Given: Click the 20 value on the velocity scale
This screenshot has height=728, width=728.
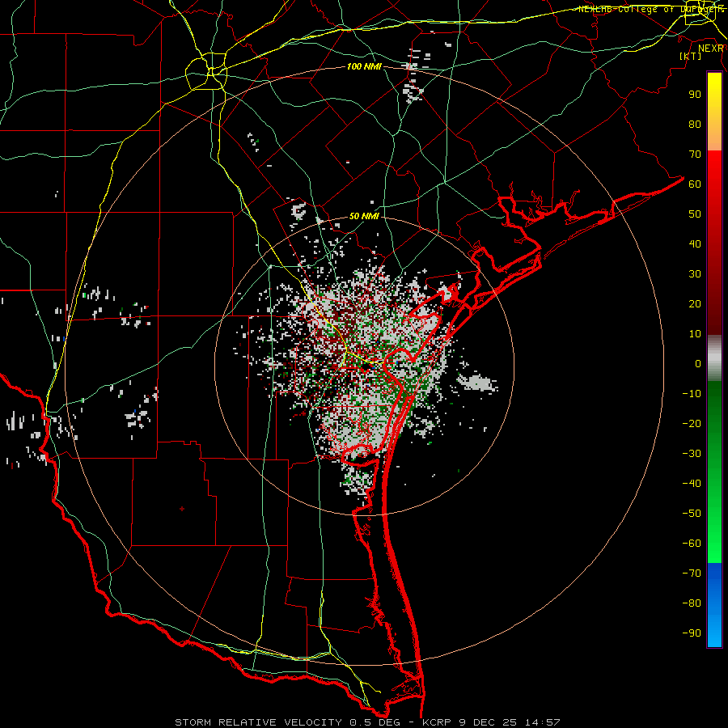Looking at the screenshot, I should [x=695, y=304].
